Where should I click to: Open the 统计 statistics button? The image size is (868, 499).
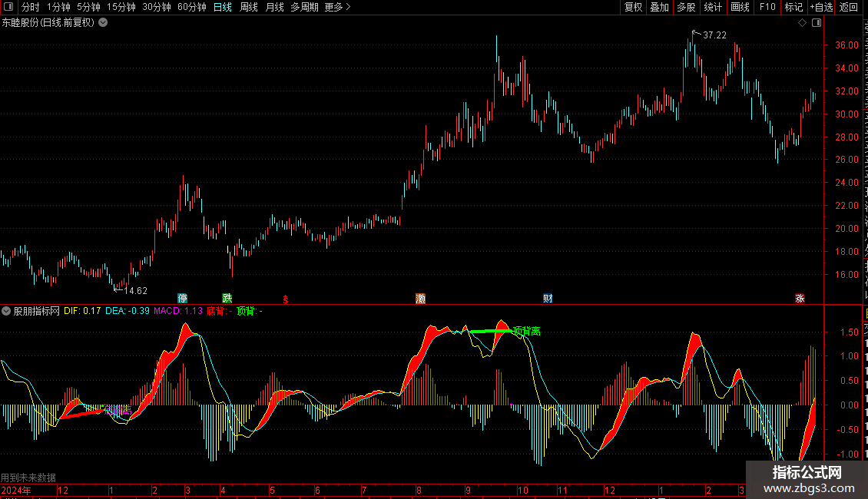coord(713,7)
